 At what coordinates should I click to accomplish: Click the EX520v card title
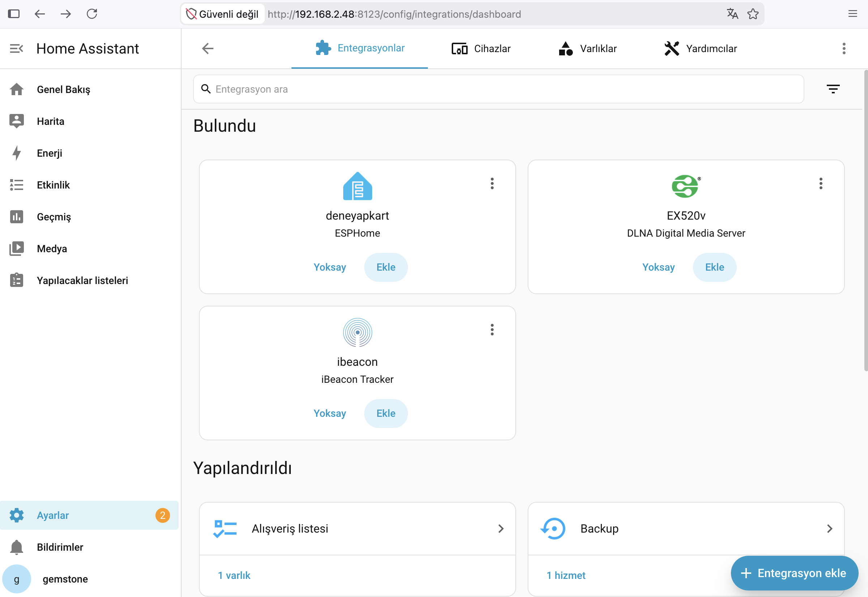686,215
